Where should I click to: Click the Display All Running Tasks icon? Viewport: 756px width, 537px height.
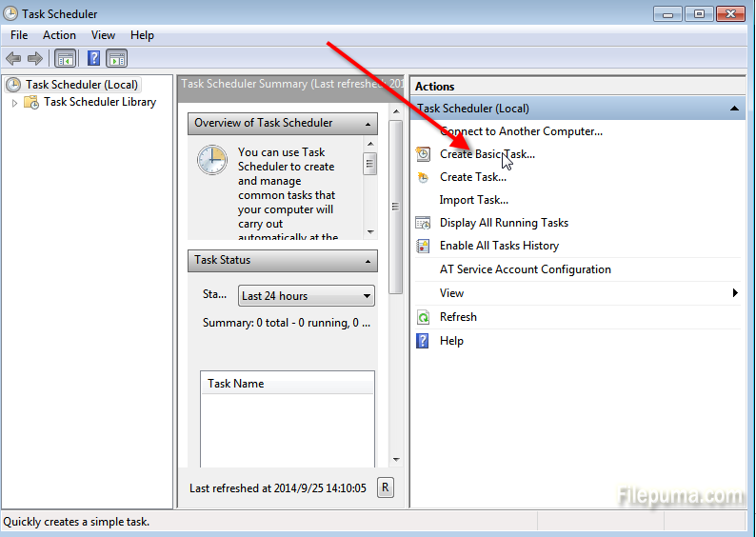coord(424,223)
